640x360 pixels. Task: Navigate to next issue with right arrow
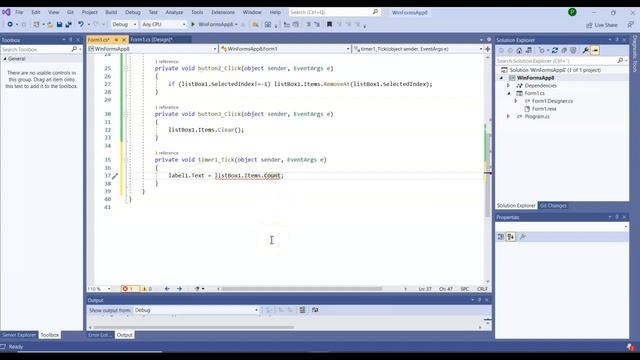[179, 289]
